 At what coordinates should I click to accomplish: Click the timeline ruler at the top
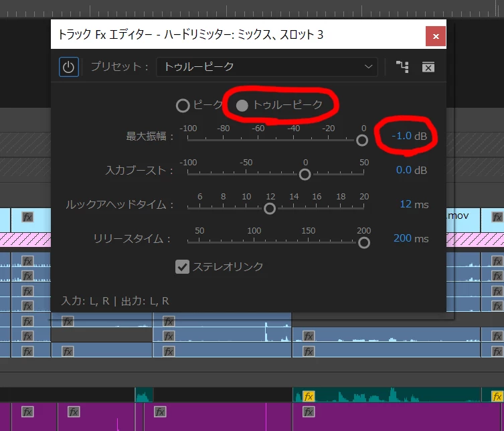(252, 9)
